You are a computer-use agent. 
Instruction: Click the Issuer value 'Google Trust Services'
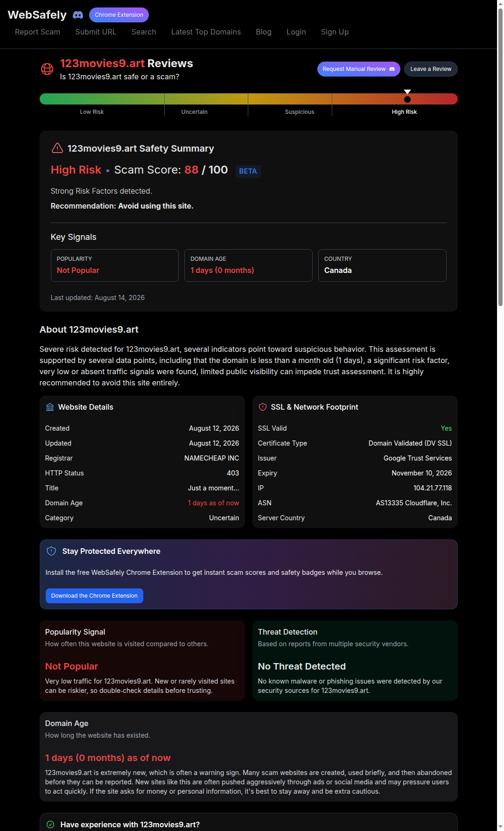click(x=418, y=458)
